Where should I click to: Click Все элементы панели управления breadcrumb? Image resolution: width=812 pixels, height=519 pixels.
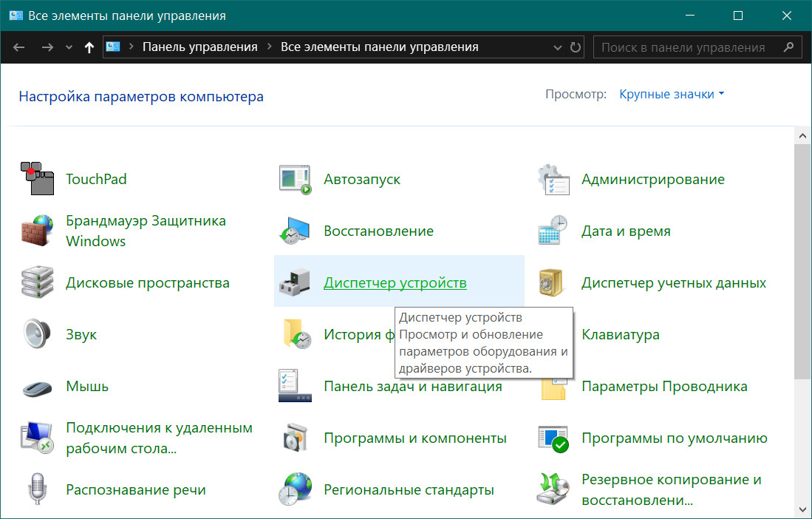tap(379, 47)
